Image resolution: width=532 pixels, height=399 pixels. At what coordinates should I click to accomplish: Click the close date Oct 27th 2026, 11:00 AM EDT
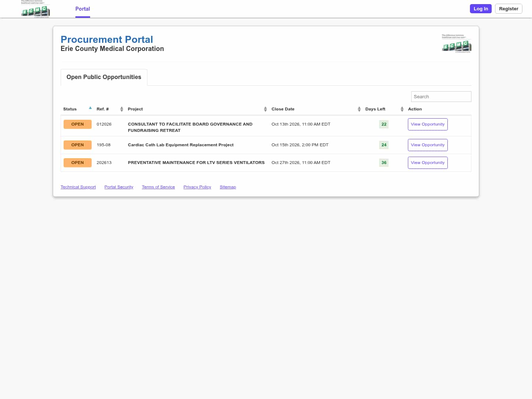click(x=301, y=163)
